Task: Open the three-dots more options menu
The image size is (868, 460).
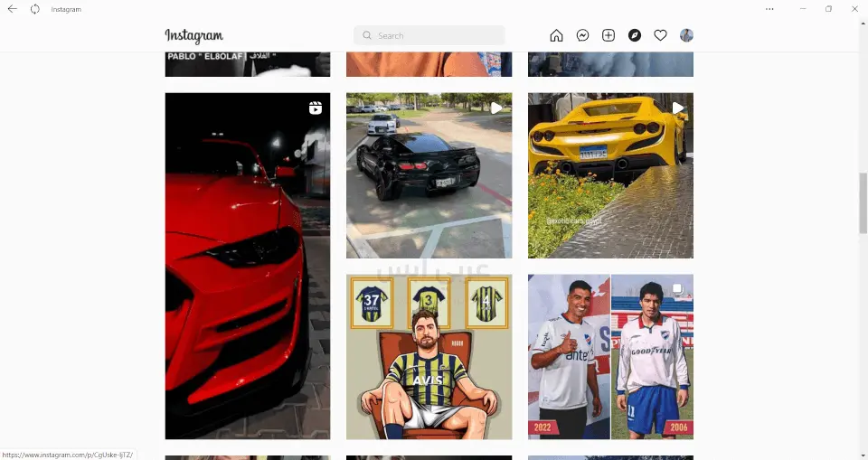Action: pos(769,9)
